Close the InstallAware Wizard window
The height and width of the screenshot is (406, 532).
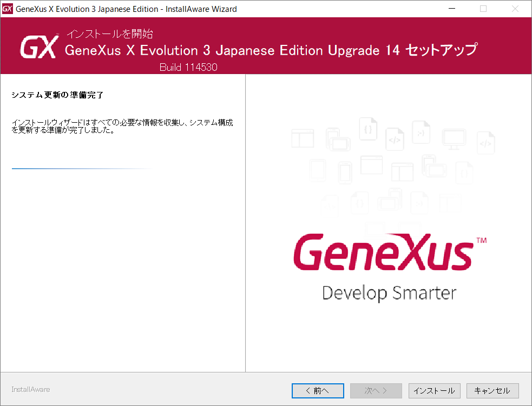click(515, 9)
